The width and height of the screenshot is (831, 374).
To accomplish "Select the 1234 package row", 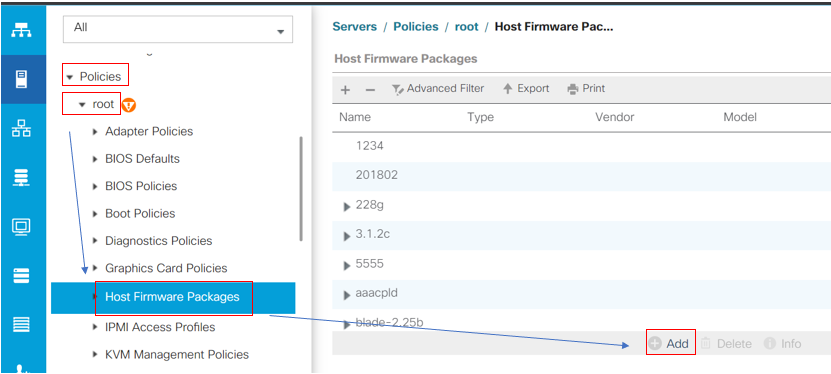I will (581, 146).
